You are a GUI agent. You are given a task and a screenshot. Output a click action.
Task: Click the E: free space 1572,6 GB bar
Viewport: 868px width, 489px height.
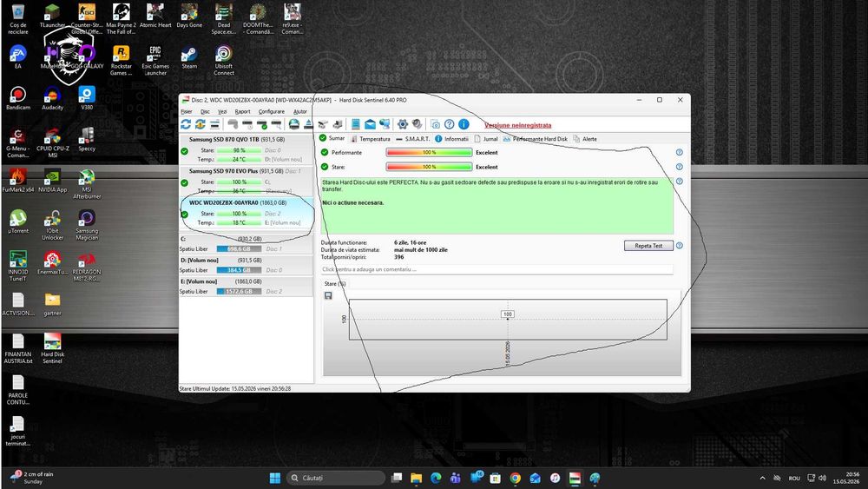(x=239, y=291)
